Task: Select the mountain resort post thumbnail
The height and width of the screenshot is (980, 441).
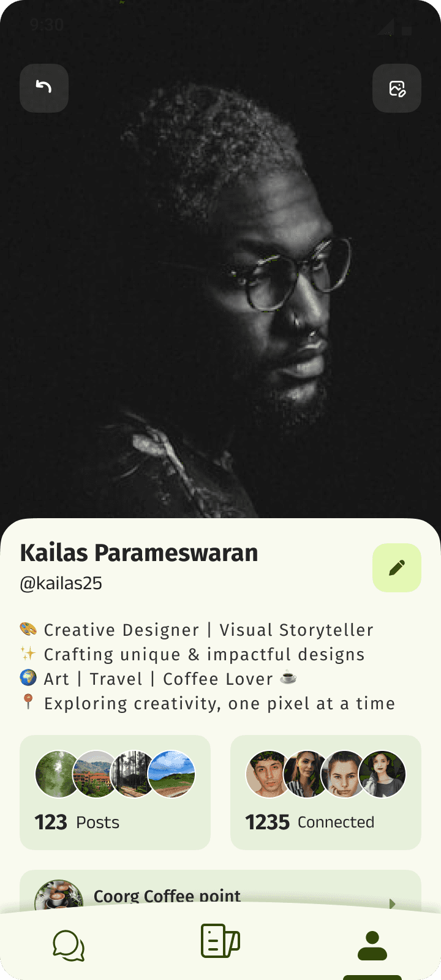Action: click(96, 774)
